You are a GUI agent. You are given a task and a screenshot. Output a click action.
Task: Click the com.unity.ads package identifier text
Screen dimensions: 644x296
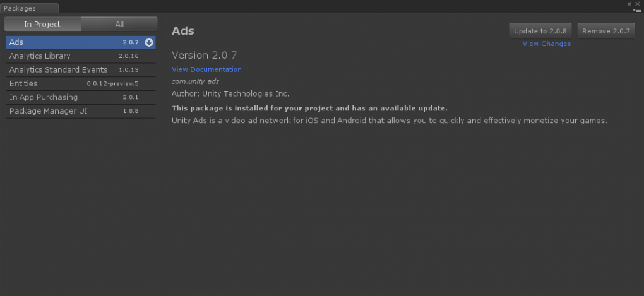[x=195, y=81]
